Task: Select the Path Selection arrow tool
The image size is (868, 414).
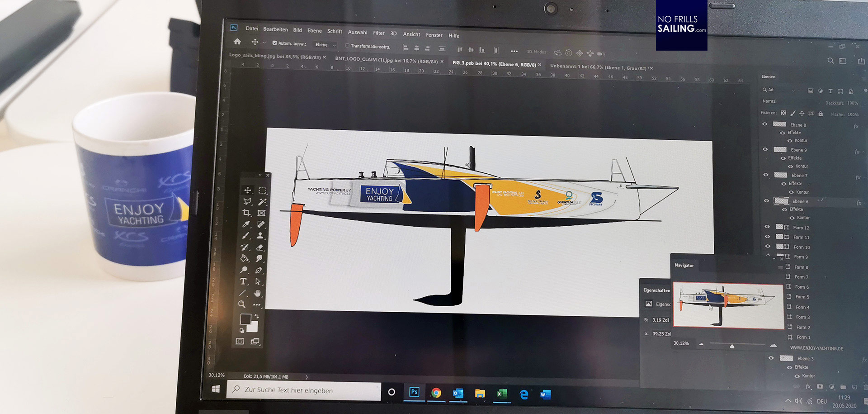Action: [x=258, y=281]
